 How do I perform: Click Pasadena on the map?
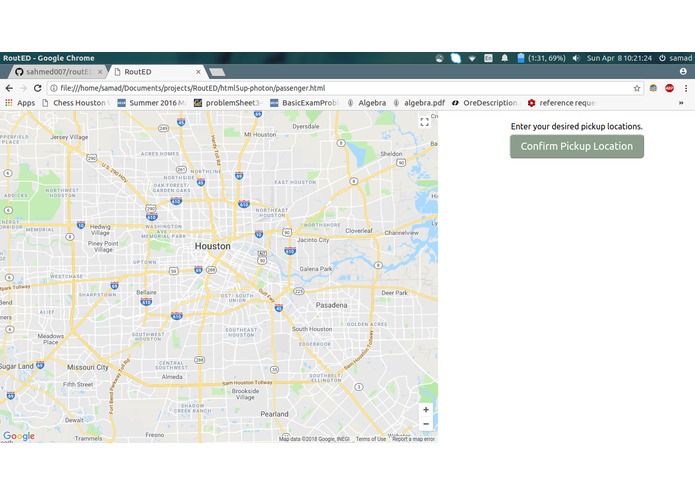point(332,305)
